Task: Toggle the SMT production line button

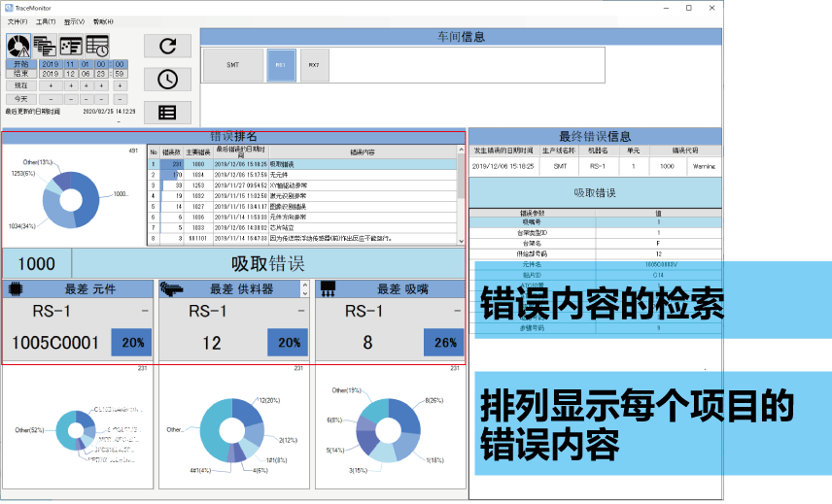Action: [232, 65]
